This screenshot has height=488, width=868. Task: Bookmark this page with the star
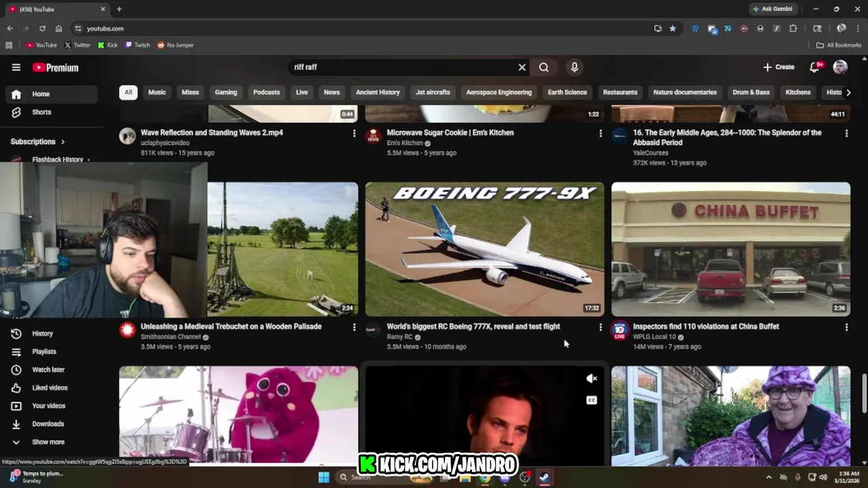pyautogui.click(x=673, y=28)
